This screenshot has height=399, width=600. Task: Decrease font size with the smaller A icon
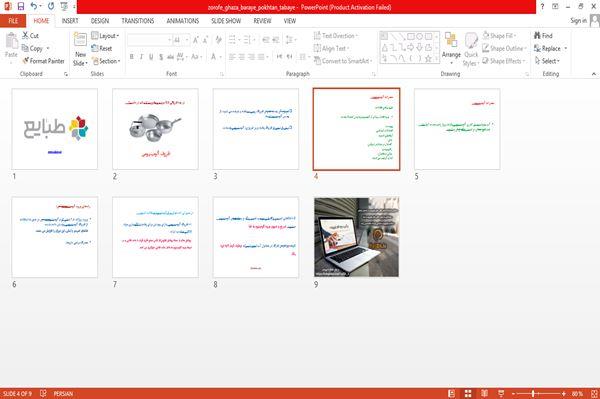pos(205,40)
